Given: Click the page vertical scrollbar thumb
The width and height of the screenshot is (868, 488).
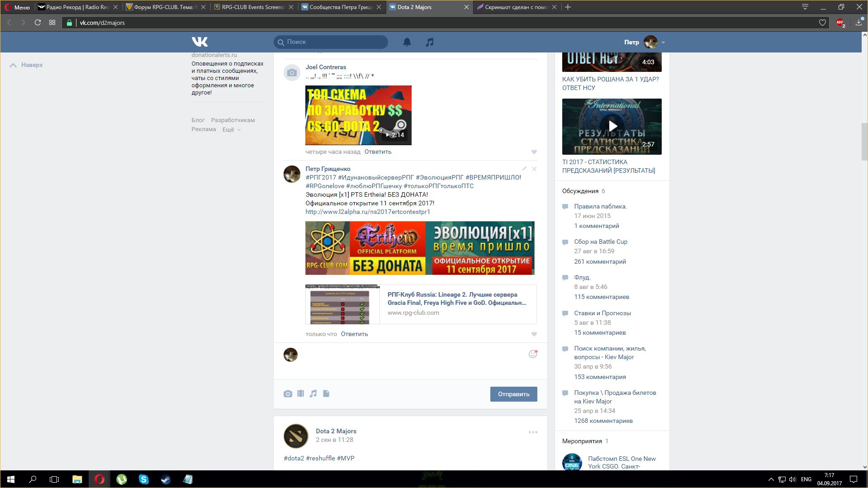Looking at the screenshot, I should [864, 142].
